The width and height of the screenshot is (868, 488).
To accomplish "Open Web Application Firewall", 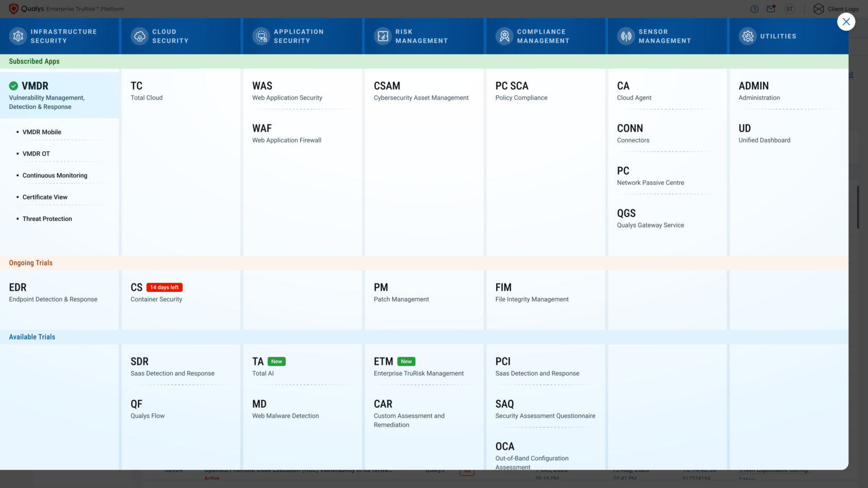I will click(x=262, y=128).
